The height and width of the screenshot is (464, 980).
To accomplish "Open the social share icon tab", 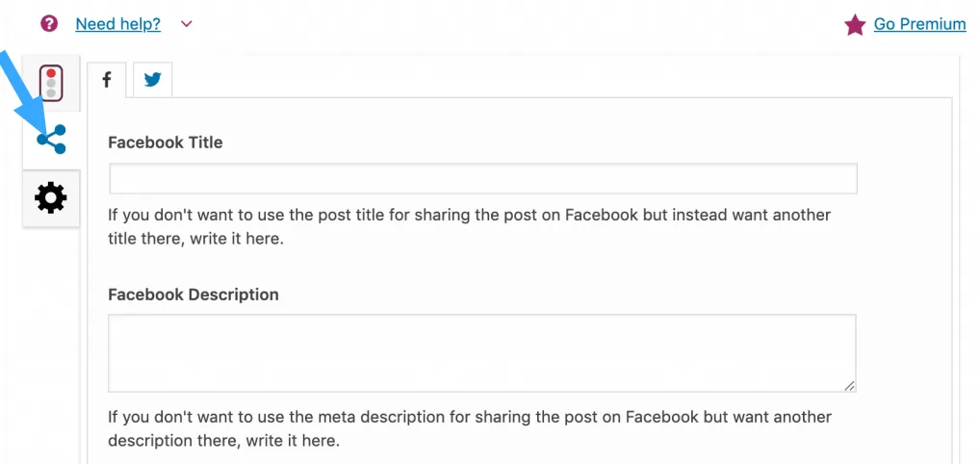I will click(x=51, y=140).
